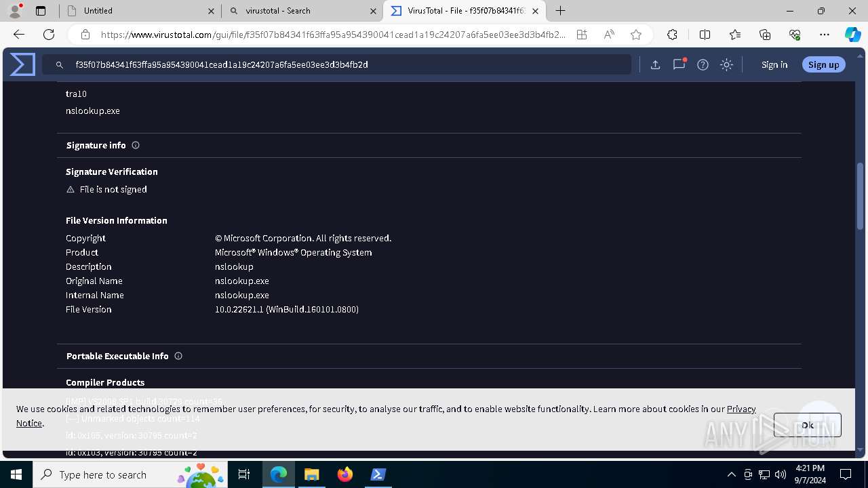Click the Sign up button
The image size is (868, 488).
click(x=824, y=65)
